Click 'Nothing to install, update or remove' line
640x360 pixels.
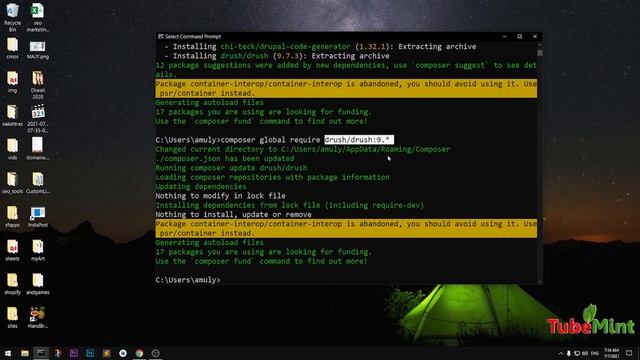[233, 215]
